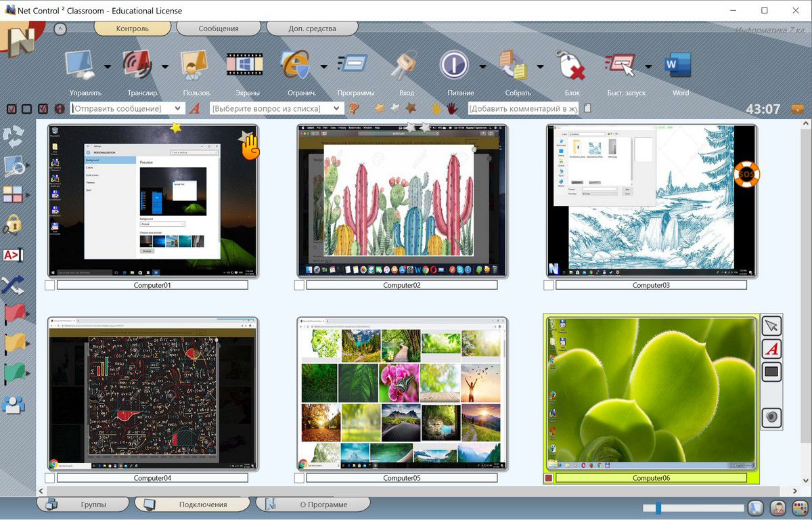Launch Word from the toolbar
The height and width of the screenshot is (520, 812).
pyautogui.click(x=679, y=66)
